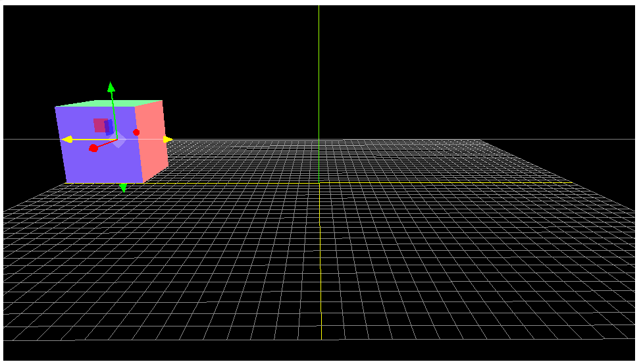
Task: Select the cube's light green top face
Action: pos(109,103)
